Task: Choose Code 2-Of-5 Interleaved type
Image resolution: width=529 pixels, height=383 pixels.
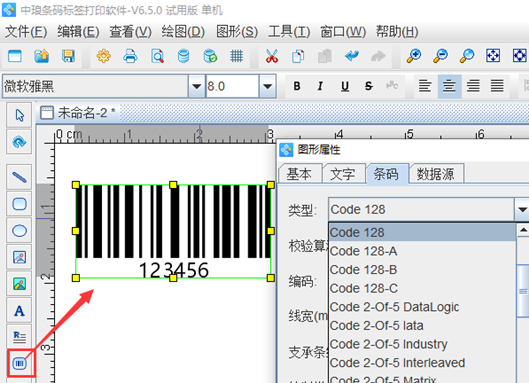Action: tap(422, 363)
